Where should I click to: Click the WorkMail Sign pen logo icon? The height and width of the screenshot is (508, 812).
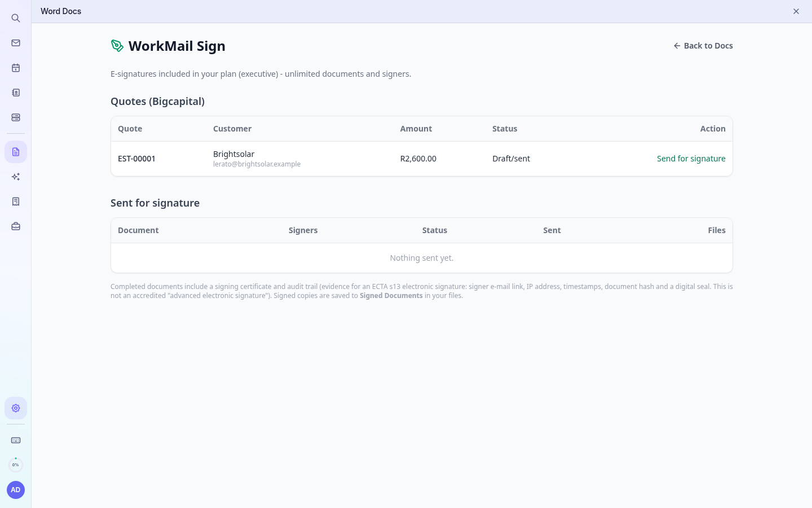click(117, 46)
